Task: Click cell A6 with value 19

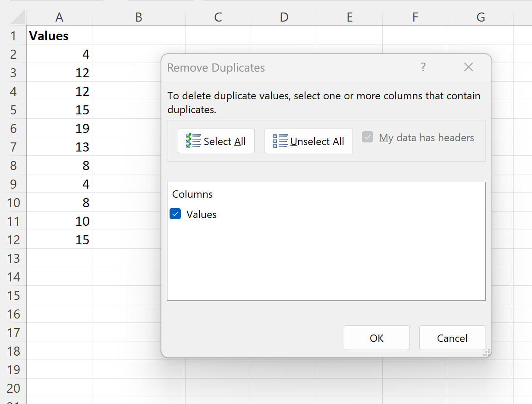Action: 59,129
